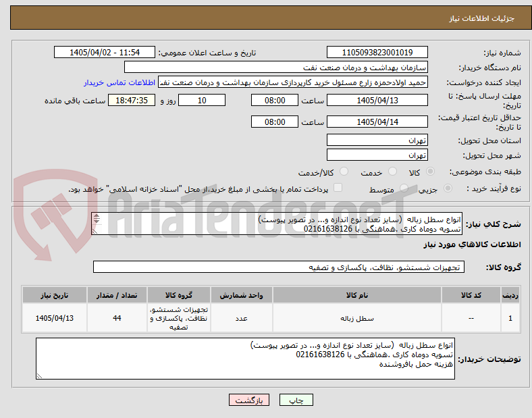Click the توضیحات خریدار notes textarea
Viewport: 532px width, 418px height.
pos(245,359)
